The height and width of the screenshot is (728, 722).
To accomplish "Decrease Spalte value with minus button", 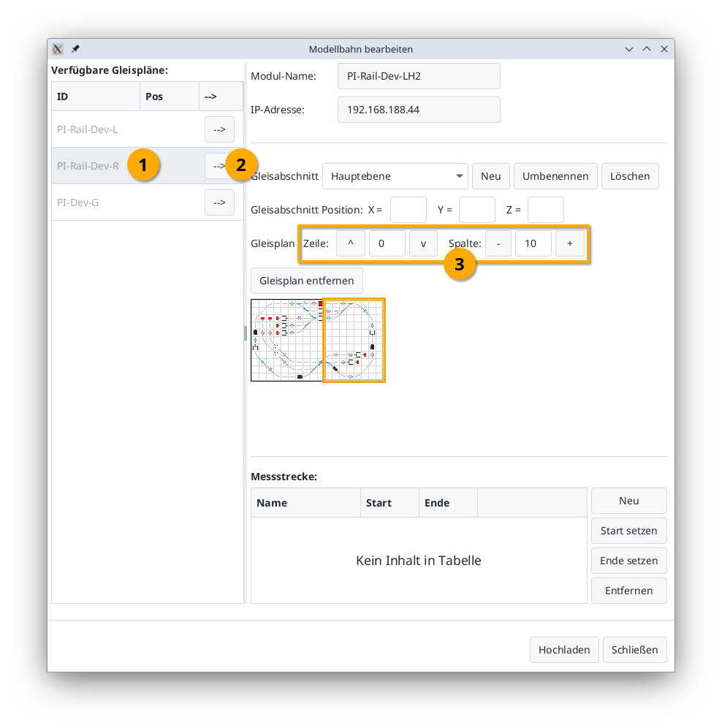I will 498,243.
